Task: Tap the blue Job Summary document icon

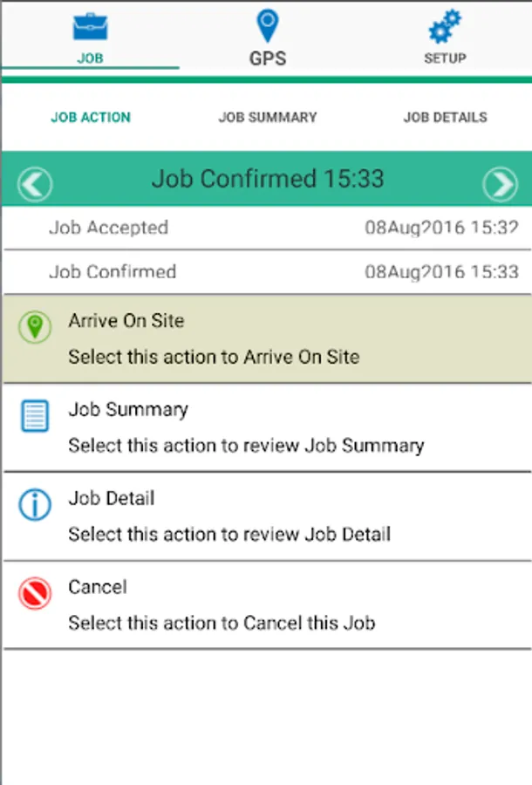Action: point(34,416)
